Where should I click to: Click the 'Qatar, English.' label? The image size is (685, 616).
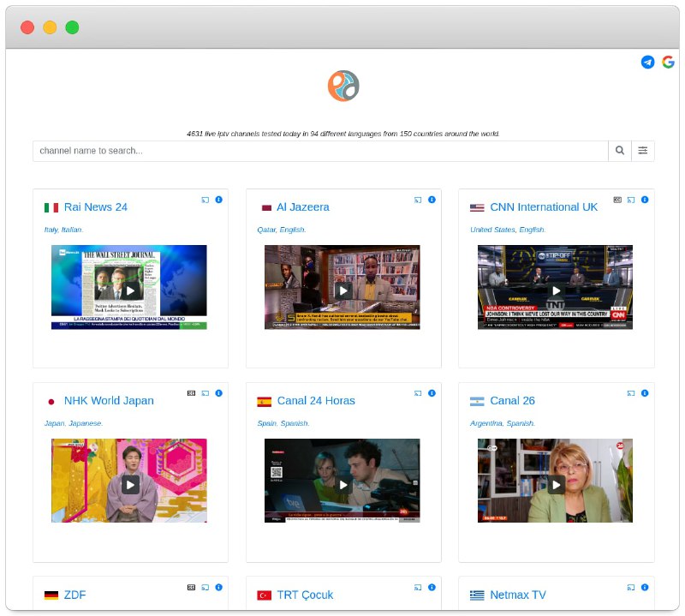click(282, 230)
